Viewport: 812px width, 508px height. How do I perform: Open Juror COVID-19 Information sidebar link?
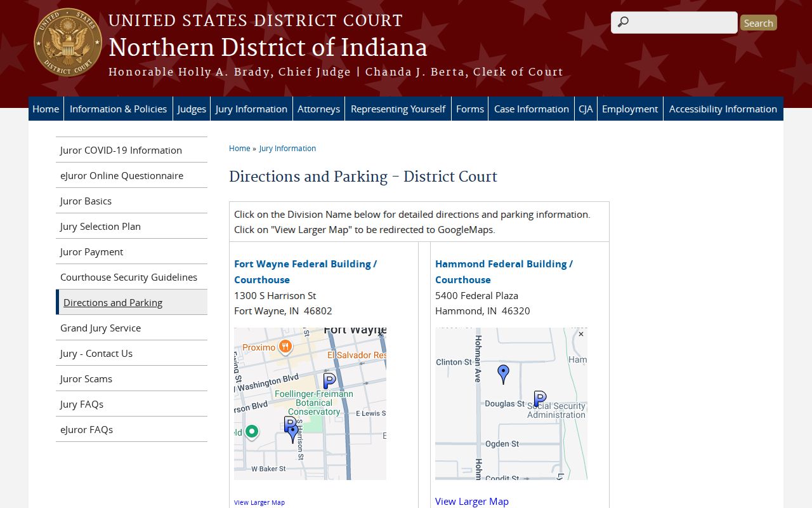[x=131, y=150]
